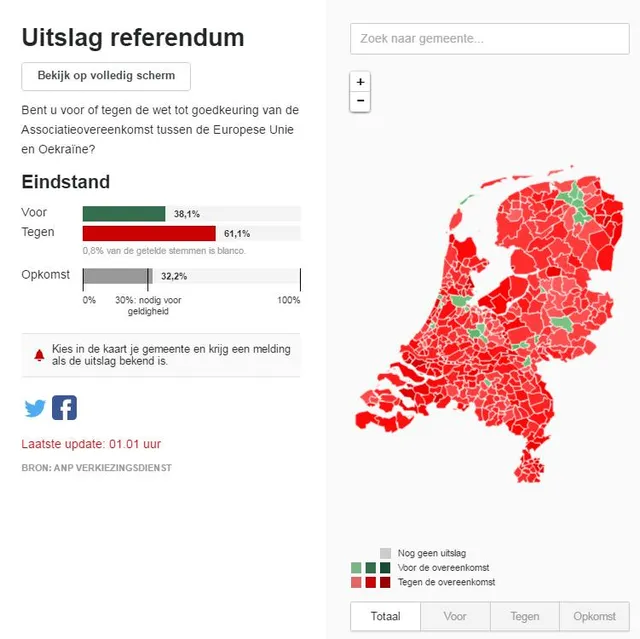
Task: Click the 'Zoek naar gemeente' search field
Action: pyautogui.click(x=489, y=39)
